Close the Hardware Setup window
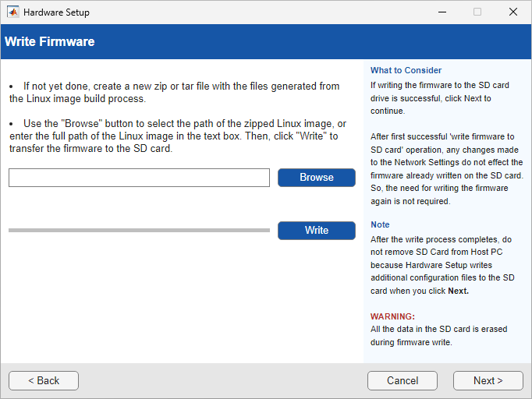Image resolution: width=532 pixels, height=399 pixels. 513,12
